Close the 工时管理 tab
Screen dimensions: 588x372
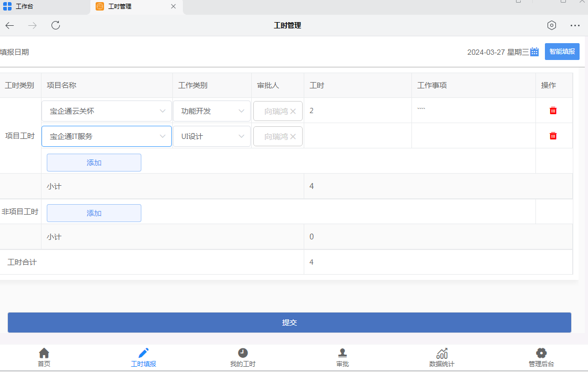point(173,6)
